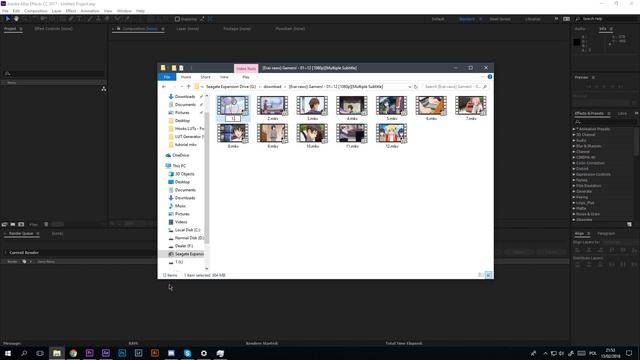Select the After Effects Hand tool
This screenshot has height=360, width=640.
pyautogui.click(x=16, y=19)
